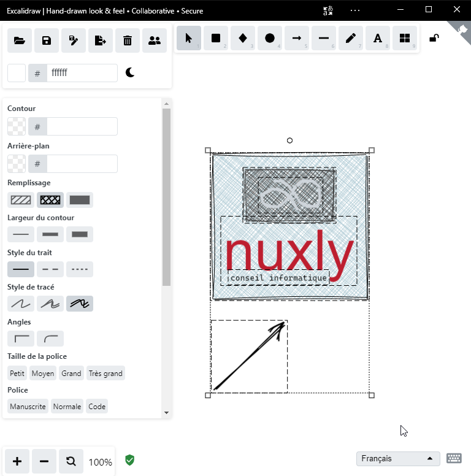Toggle dark mode with the moon icon
The image size is (471, 476).
click(130, 72)
